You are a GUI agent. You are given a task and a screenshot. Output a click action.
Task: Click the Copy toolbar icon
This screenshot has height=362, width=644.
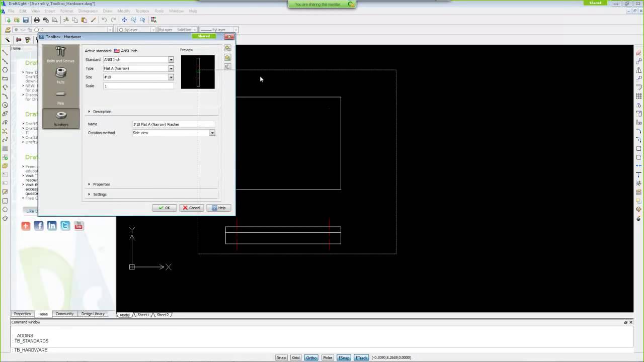point(75,20)
